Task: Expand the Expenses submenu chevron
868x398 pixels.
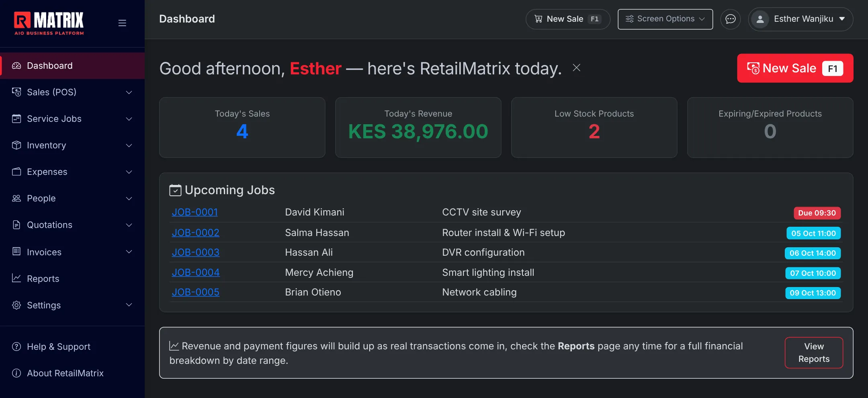Action: pos(129,172)
